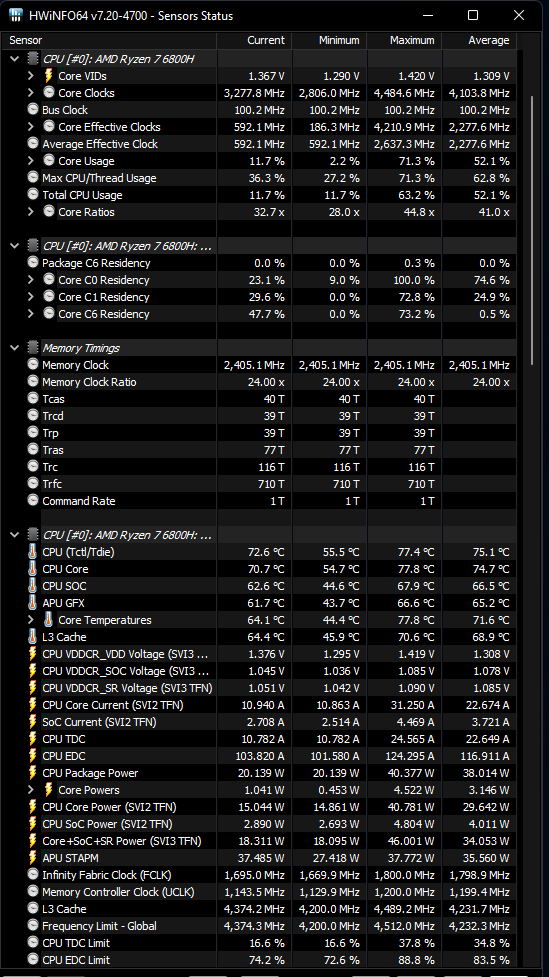The height and width of the screenshot is (977, 549).
Task: Expand Core C0 Residency row
Action: 31,280
